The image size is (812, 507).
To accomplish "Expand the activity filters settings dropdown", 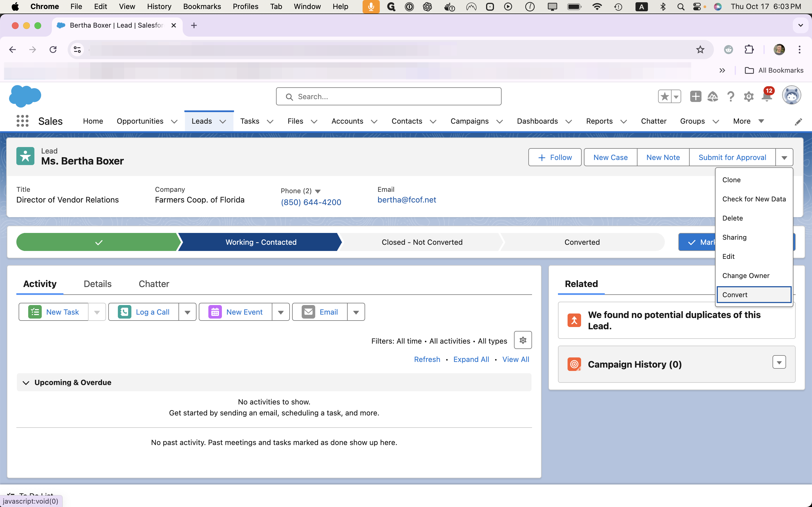I will tap(522, 340).
